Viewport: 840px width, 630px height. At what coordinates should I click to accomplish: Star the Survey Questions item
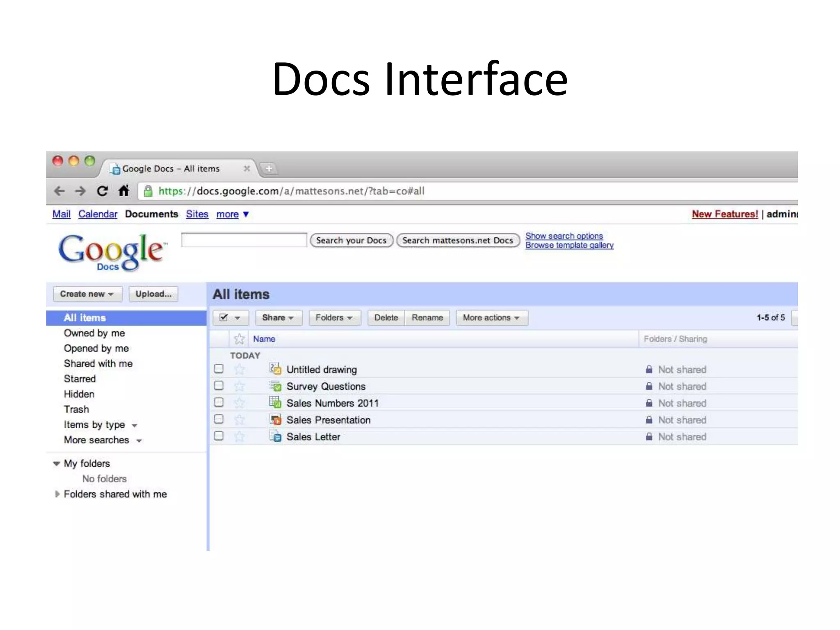pos(239,386)
